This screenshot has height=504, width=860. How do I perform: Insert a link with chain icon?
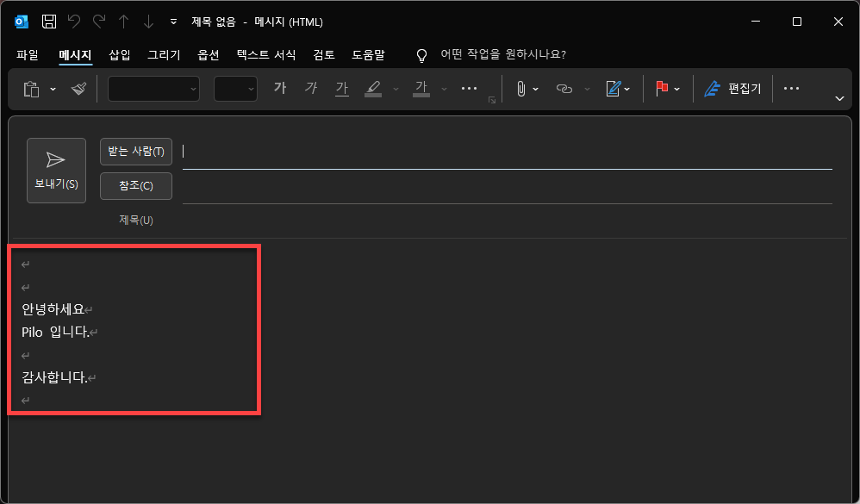pyautogui.click(x=564, y=89)
